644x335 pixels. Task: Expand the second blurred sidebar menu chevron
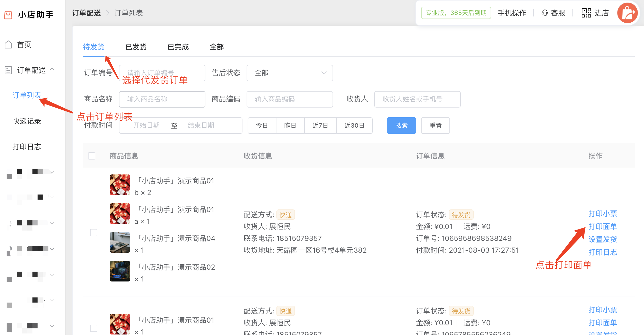52,197
